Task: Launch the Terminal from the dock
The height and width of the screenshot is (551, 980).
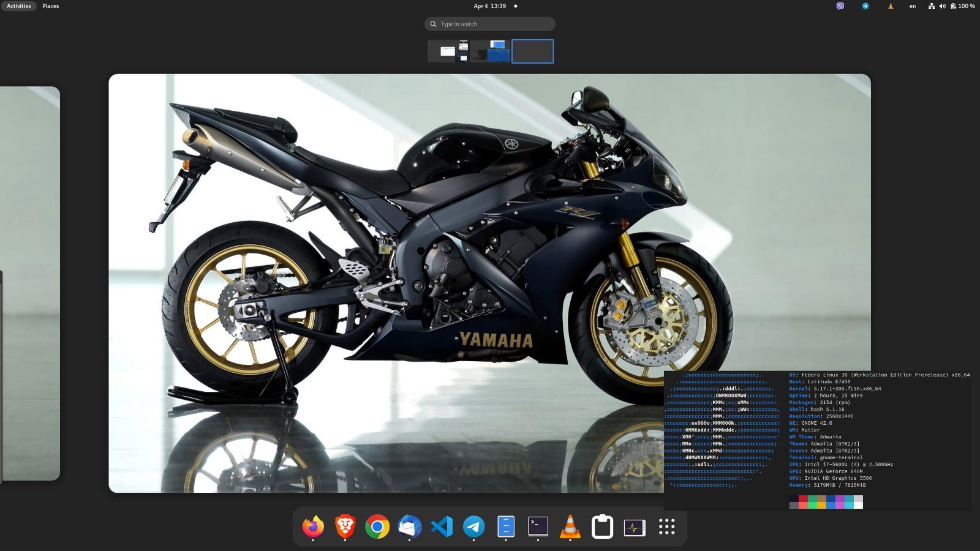Action: click(x=538, y=527)
